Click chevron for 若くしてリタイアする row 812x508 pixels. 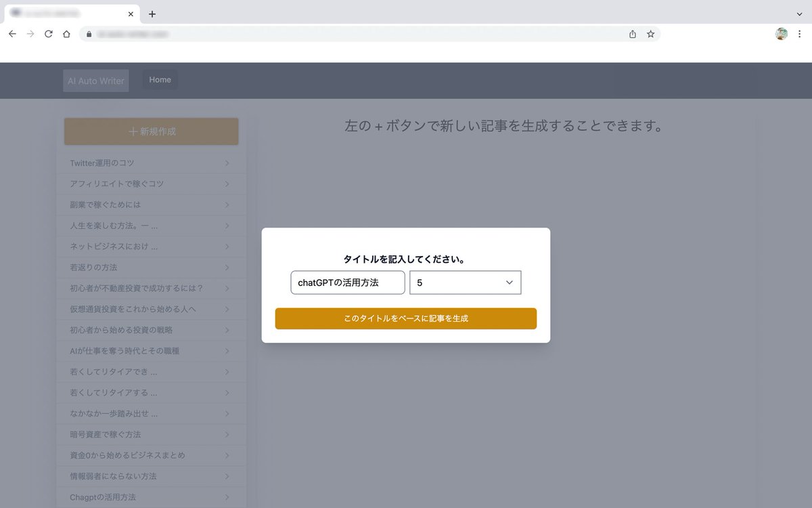tap(227, 393)
